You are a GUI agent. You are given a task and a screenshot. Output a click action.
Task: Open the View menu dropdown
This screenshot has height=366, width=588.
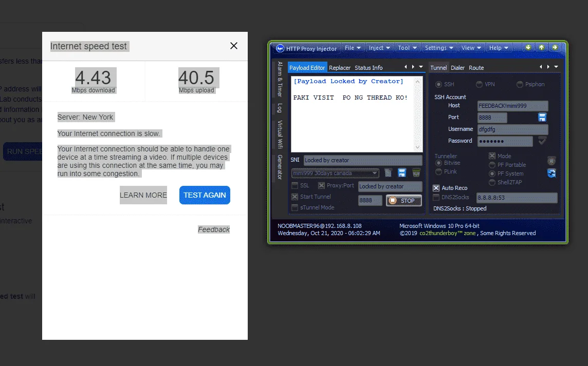(x=471, y=48)
